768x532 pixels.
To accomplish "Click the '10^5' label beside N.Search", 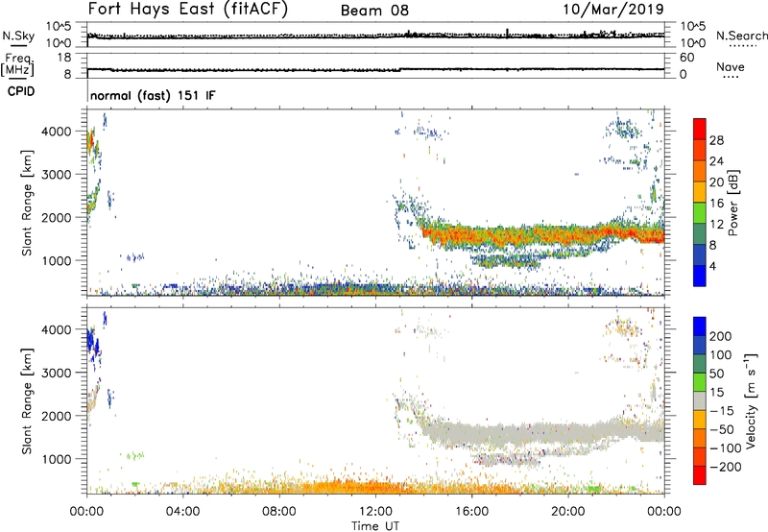I will click(x=693, y=26).
